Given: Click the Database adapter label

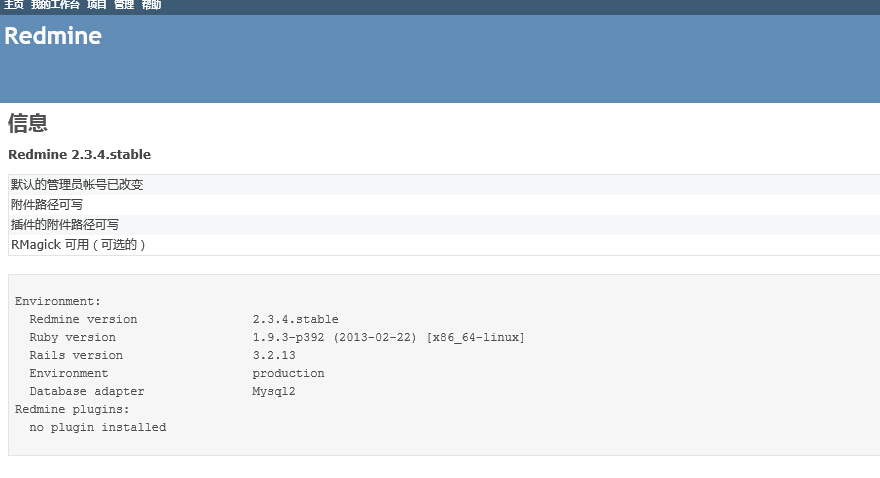Looking at the screenshot, I should [86, 391].
